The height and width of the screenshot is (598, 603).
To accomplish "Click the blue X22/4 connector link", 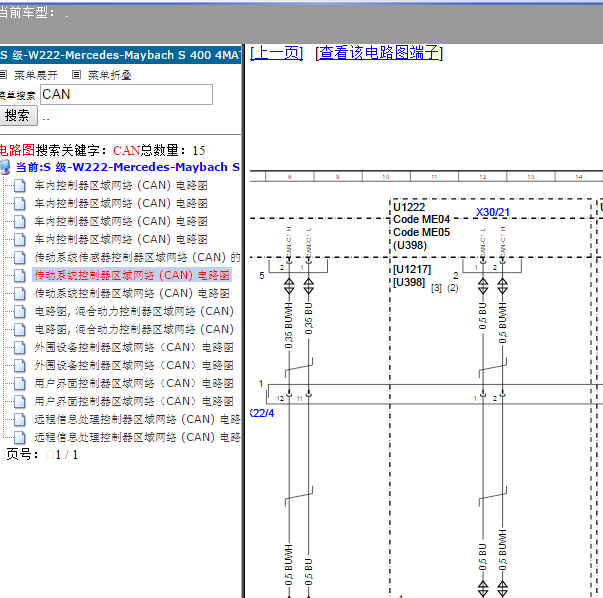I will pyautogui.click(x=262, y=413).
